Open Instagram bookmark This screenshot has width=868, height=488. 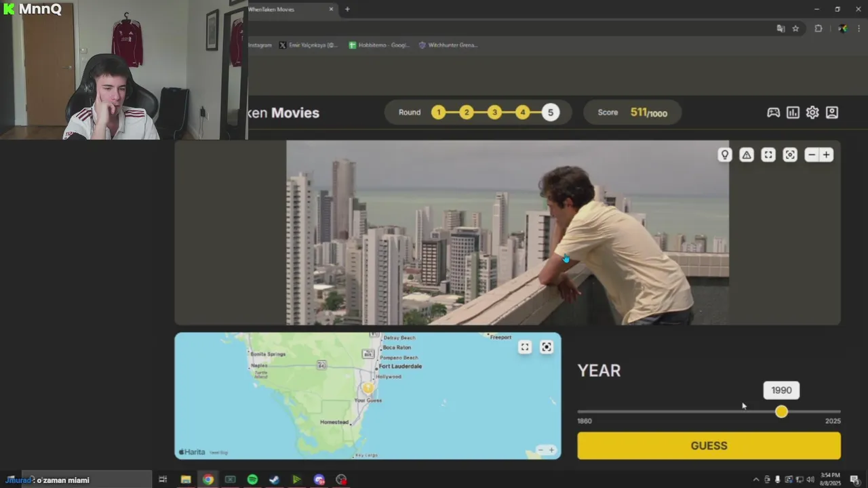coord(260,45)
